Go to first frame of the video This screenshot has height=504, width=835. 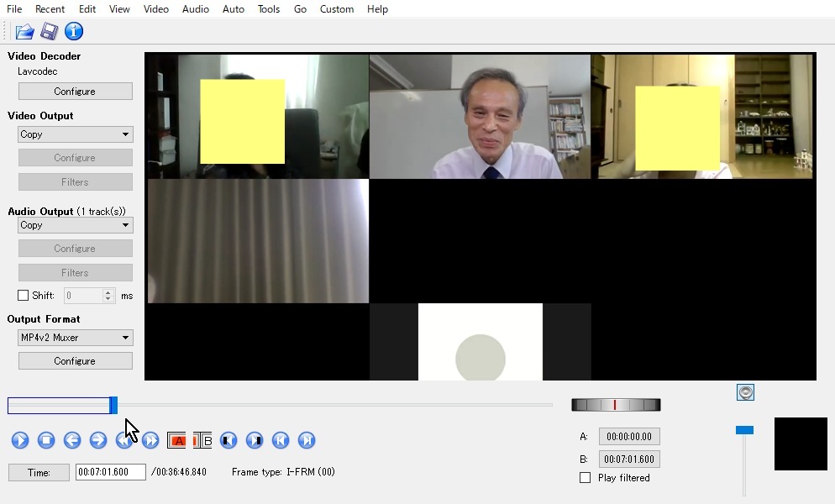pos(281,440)
